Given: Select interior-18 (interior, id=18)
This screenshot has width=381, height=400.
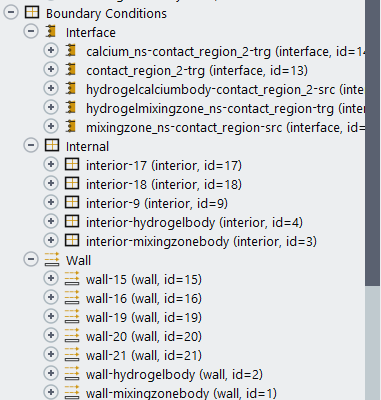Looking at the screenshot, I should tap(164, 185).
